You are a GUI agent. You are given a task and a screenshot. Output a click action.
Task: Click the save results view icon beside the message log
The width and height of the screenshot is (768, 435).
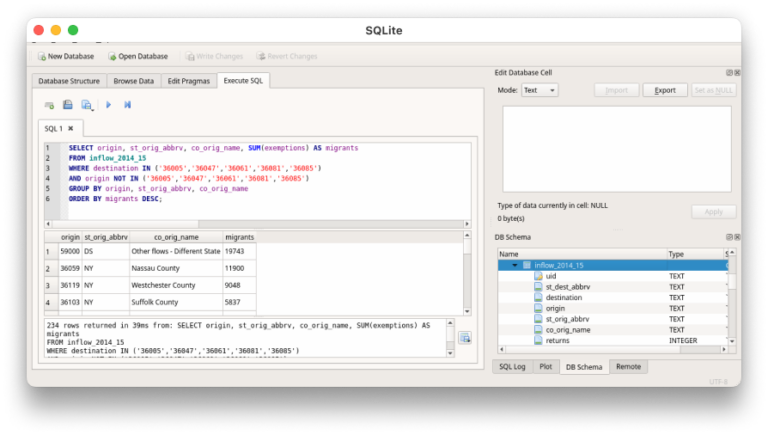tap(465, 338)
